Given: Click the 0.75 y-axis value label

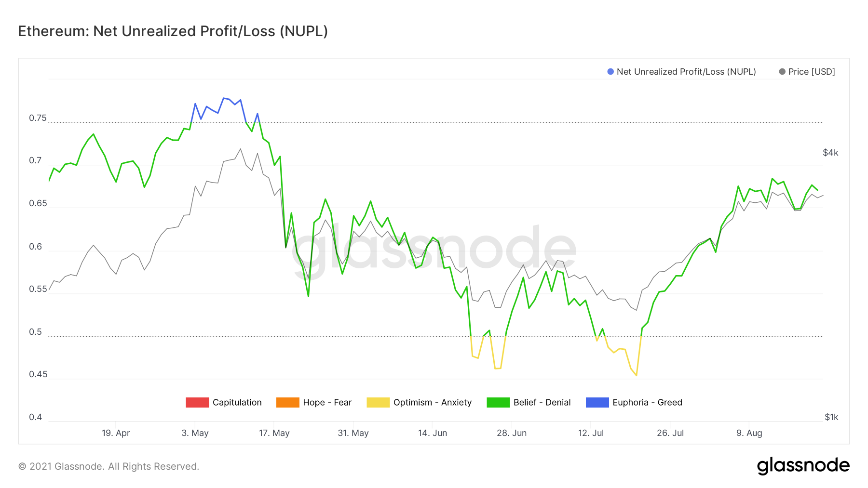Looking at the screenshot, I should click(x=38, y=118).
